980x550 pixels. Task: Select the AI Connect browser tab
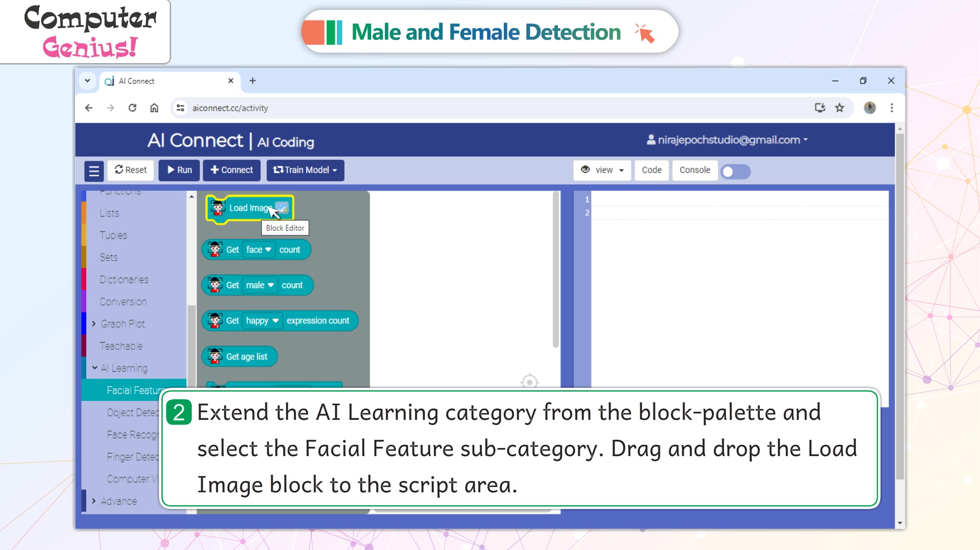coord(169,81)
